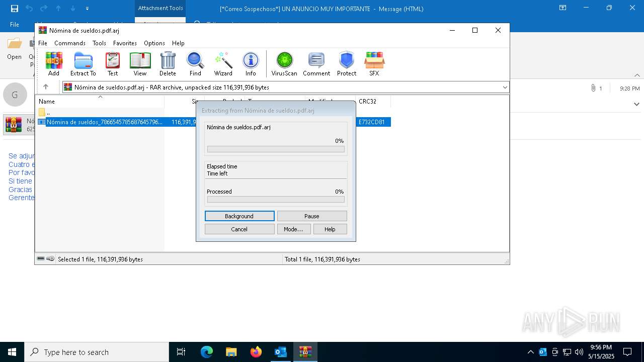Open the WinRAR Help menu
The width and height of the screenshot is (644, 362).
point(178,43)
